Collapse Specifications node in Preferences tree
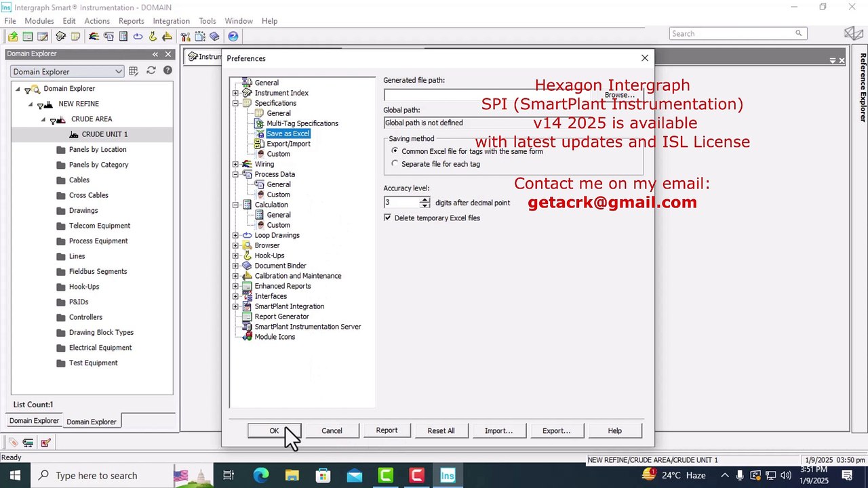 click(235, 103)
